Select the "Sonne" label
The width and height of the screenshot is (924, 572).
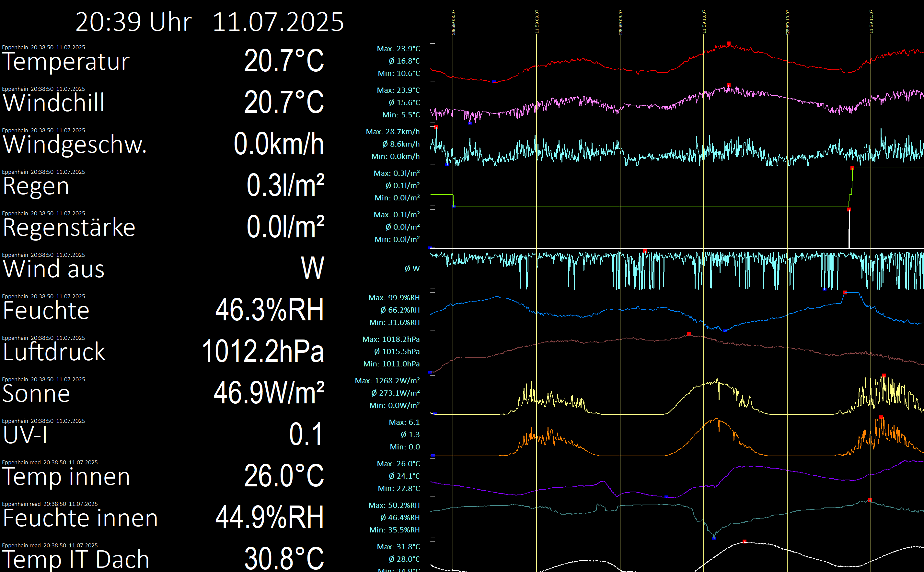point(36,393)
